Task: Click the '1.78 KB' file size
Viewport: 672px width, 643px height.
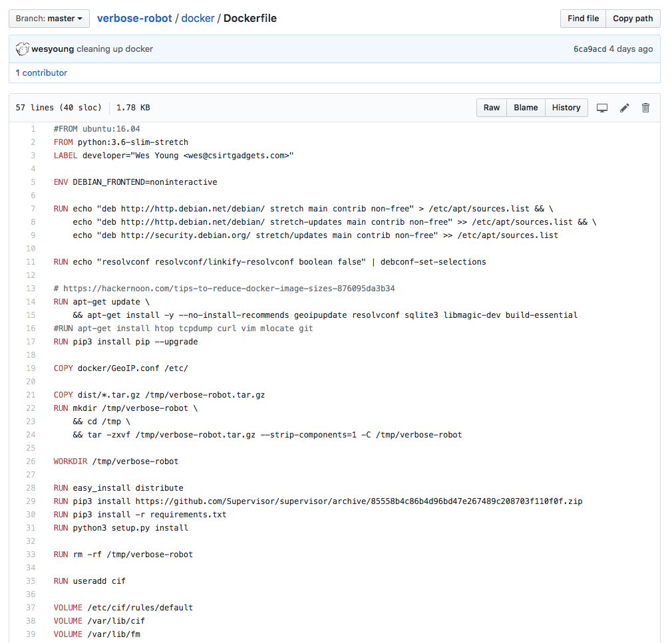Action: (x=133, y=108)
